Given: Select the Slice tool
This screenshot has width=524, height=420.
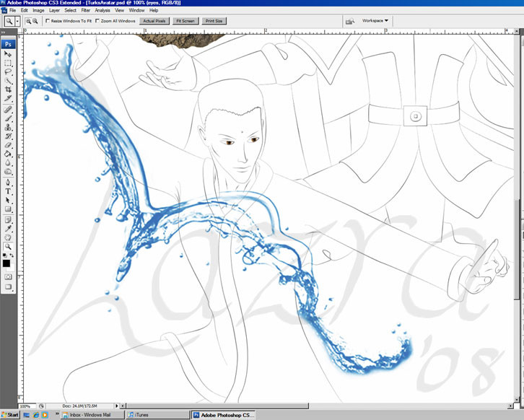Looking at the screenshot, I should (x=8, y=98).
